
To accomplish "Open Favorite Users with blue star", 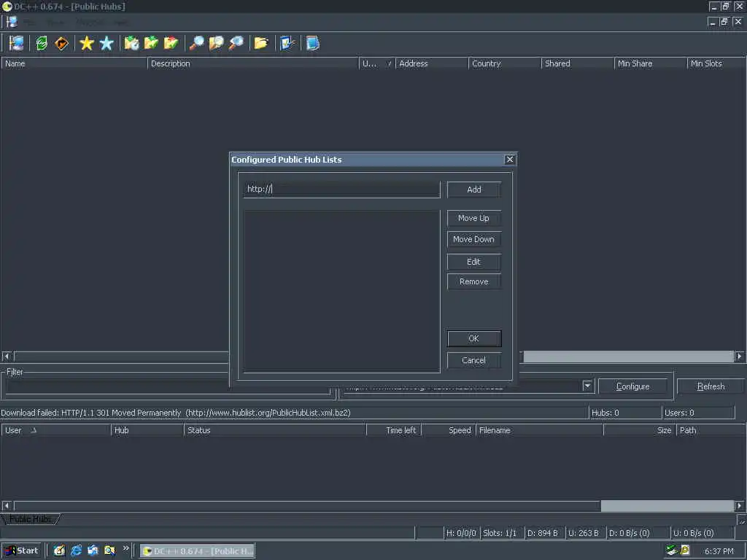I will [107, 43].
